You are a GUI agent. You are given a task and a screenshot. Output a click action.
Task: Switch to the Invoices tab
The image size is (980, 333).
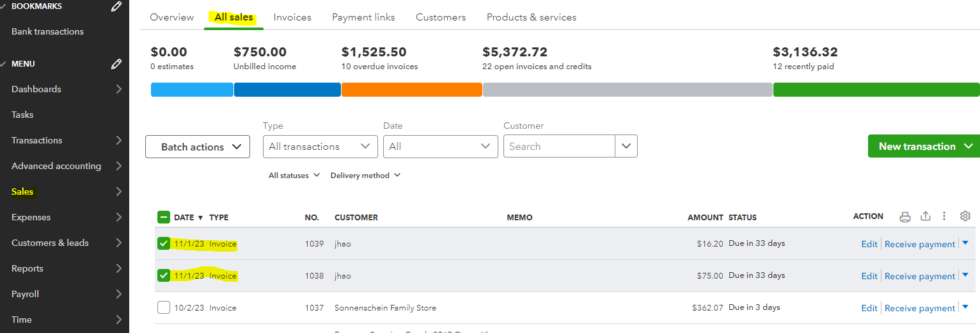(292, 17)
